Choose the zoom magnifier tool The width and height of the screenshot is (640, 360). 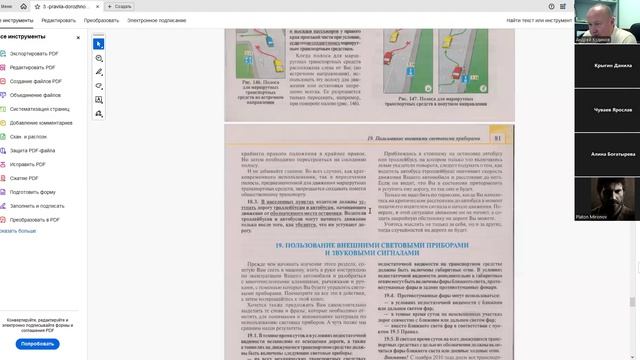point(98,58)
